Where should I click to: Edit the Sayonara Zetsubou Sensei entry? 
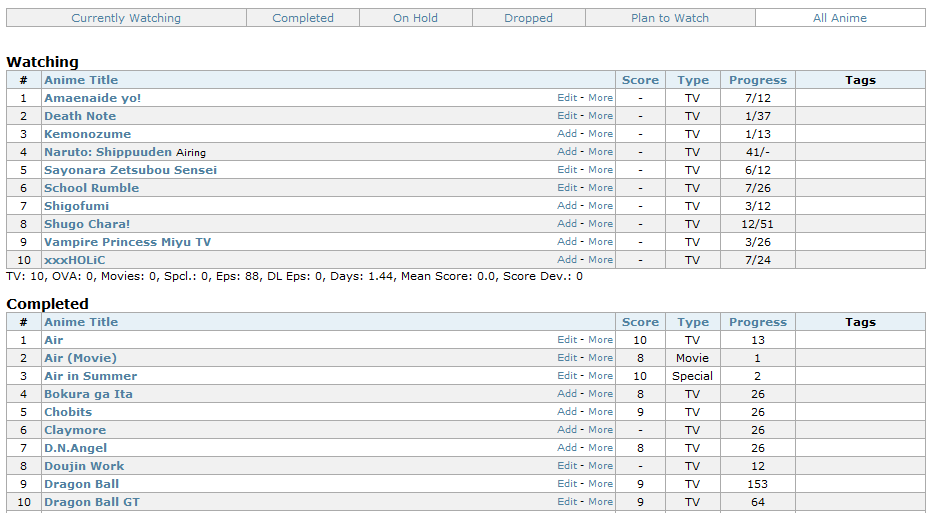(x=567, y=169)
